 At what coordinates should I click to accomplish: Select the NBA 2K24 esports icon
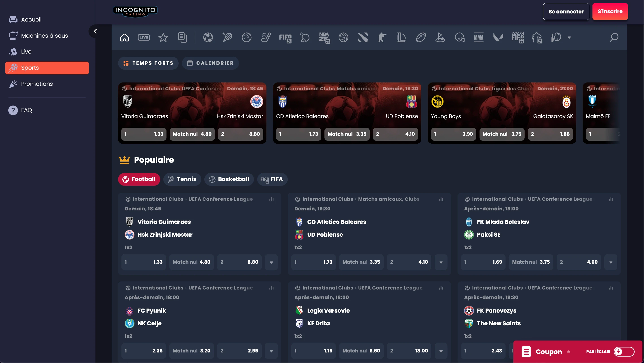(x=324, y=38)
